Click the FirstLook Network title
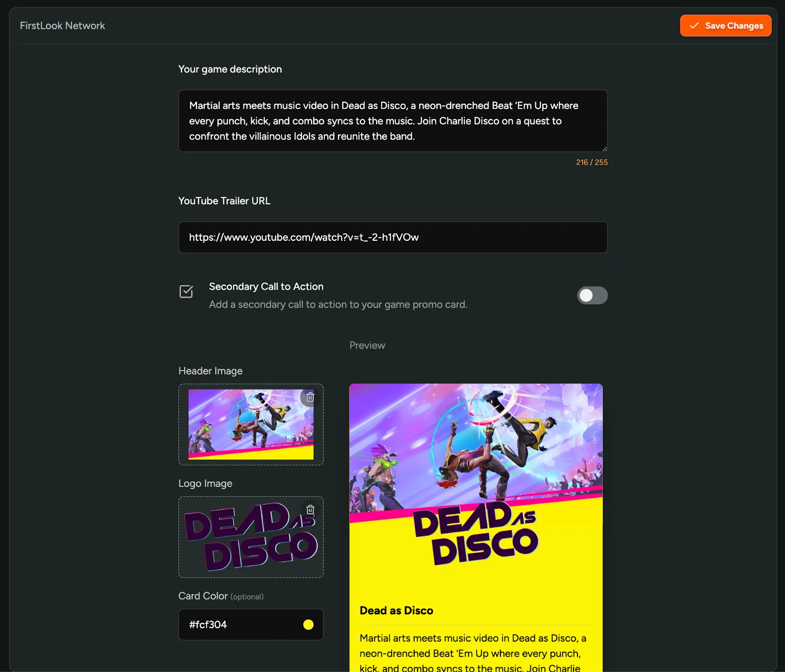The image size is (785, 672). coord(62,26)
